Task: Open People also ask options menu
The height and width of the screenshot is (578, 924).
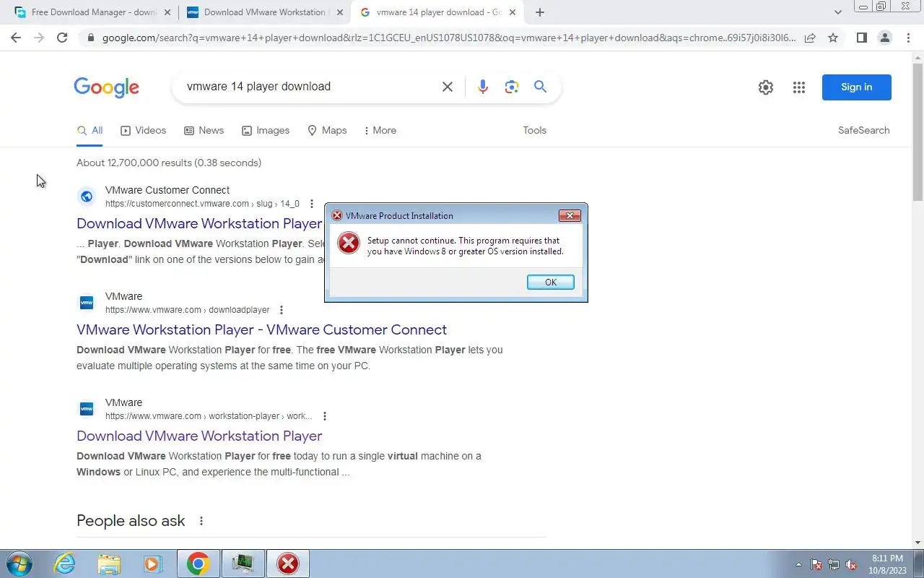Action: 201,521
